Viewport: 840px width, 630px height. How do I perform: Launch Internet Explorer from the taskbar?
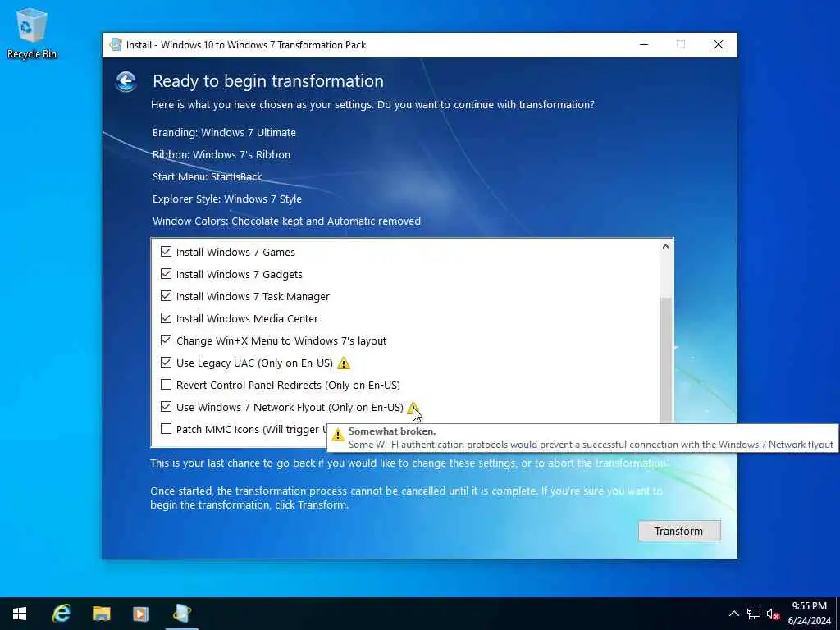(61, 614)
